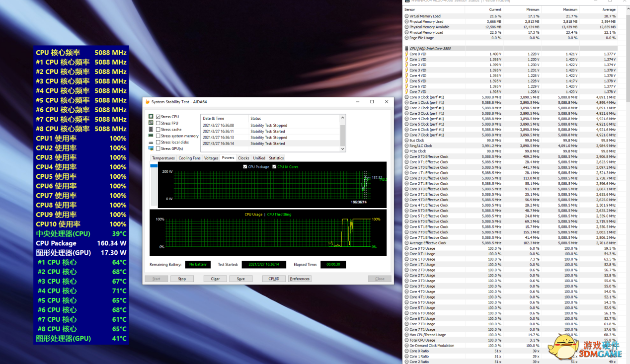
Task: Click the round icon next to On-Demand Clock Modulation
Action: tap(406, 346)
